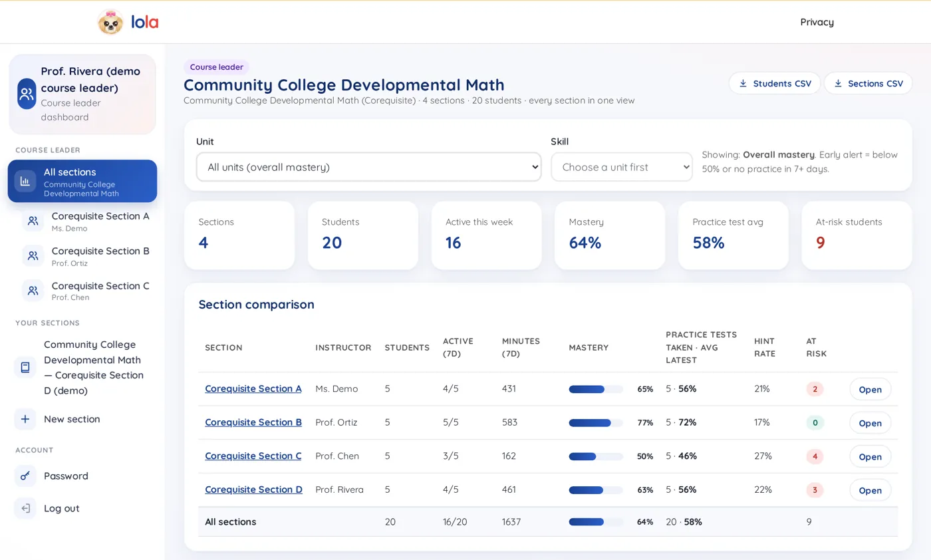The image size is (931, 560).
Task: Follow the Corequisite Section C table link
Action: tap(253, 456)
